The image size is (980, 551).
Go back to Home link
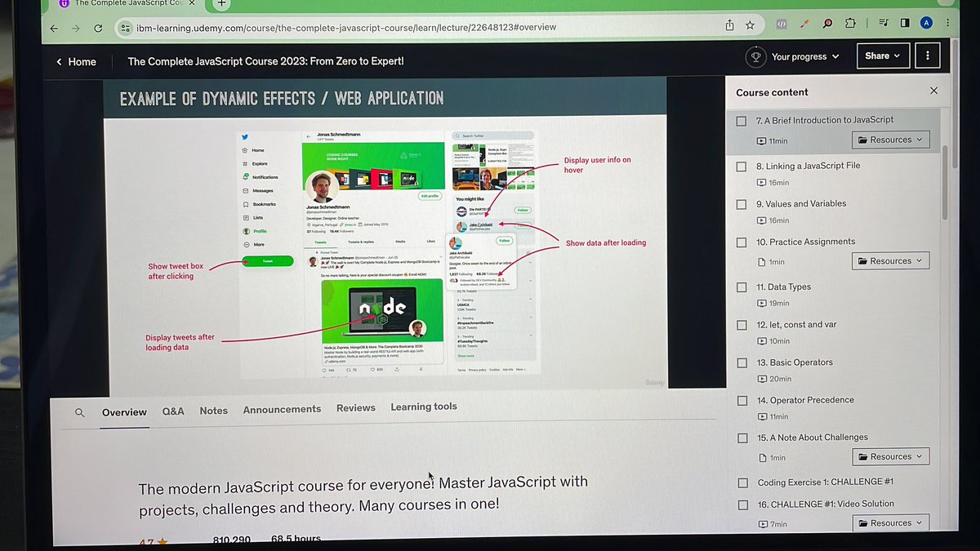[76, 62]
